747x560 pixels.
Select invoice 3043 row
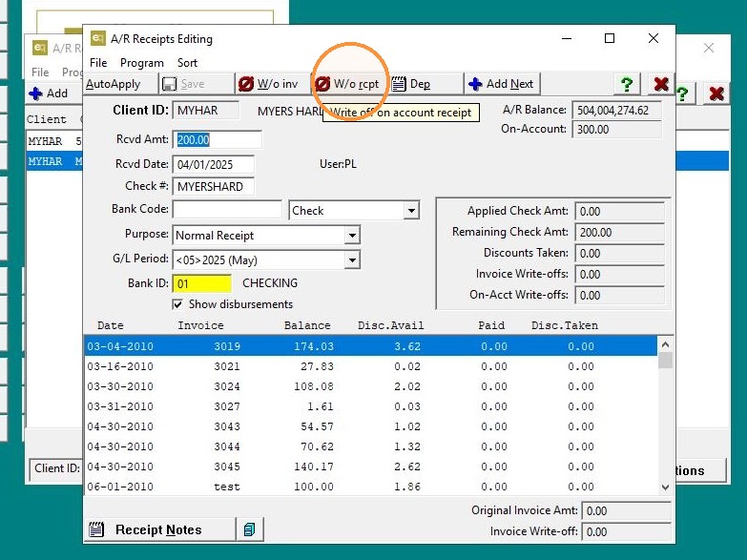click(x=371, y=426)
